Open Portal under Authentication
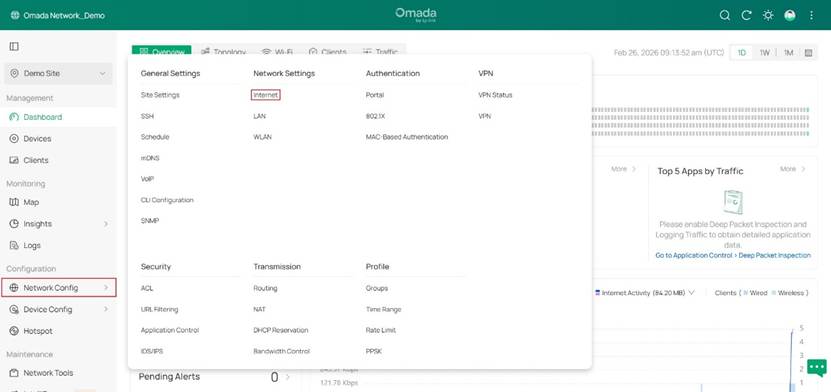This screenshot has height=392, width=831. coord(375,95)
